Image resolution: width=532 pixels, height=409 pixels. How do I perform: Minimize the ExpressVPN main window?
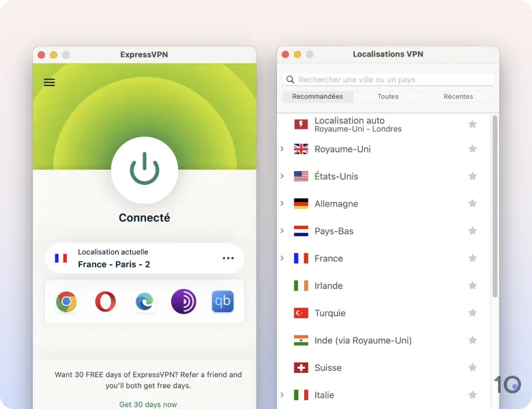[x=54, y=55]
